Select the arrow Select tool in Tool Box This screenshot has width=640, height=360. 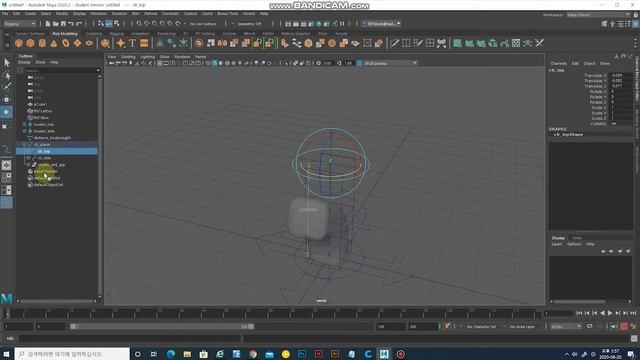pos(7,62)
